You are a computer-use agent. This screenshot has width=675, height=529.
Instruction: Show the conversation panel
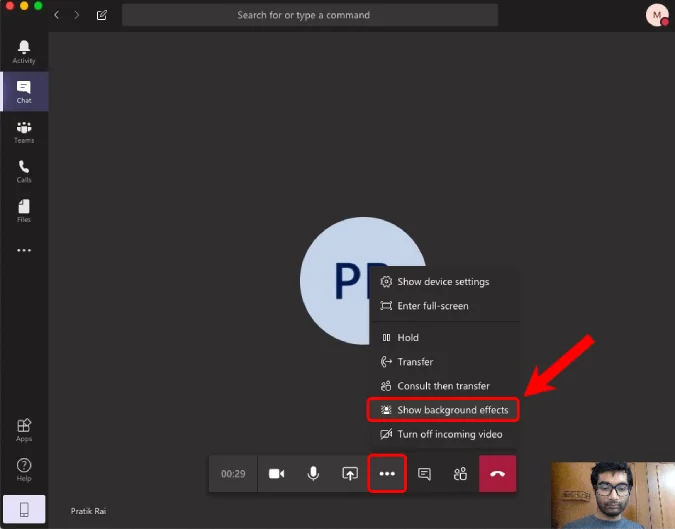click(x=424, y=473)
